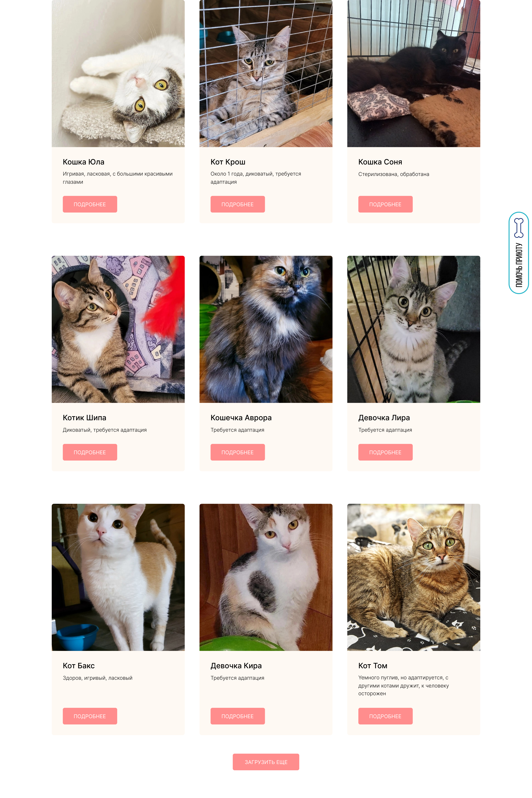Open the Кот Том photo

pyautogui.click(x=414, y=577)
